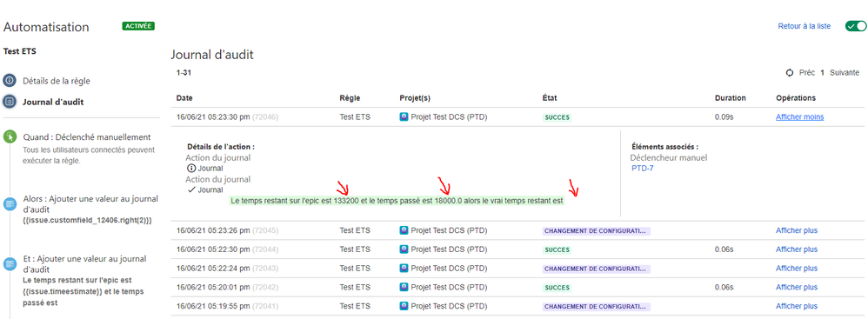This screenshot has height=319, width=868.
Task: Click the ACTIVÉE status badge
Action: pyautogui.click(x=138, y=26)
